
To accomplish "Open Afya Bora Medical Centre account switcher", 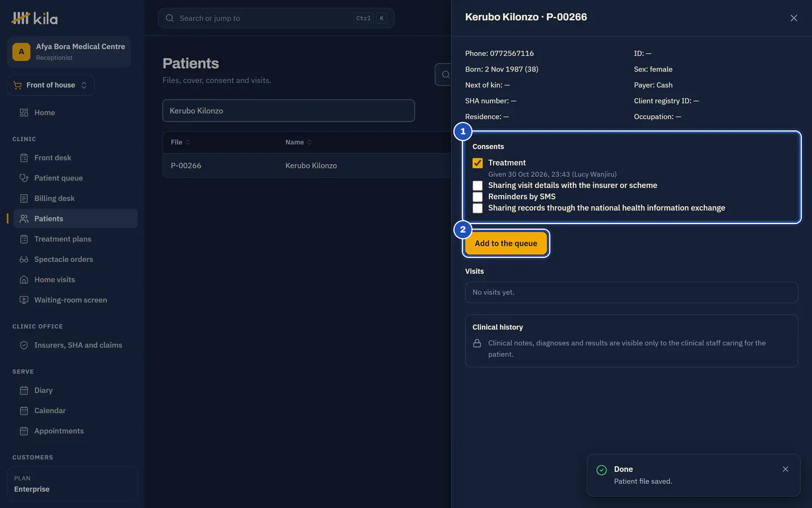I will point(69,52).
